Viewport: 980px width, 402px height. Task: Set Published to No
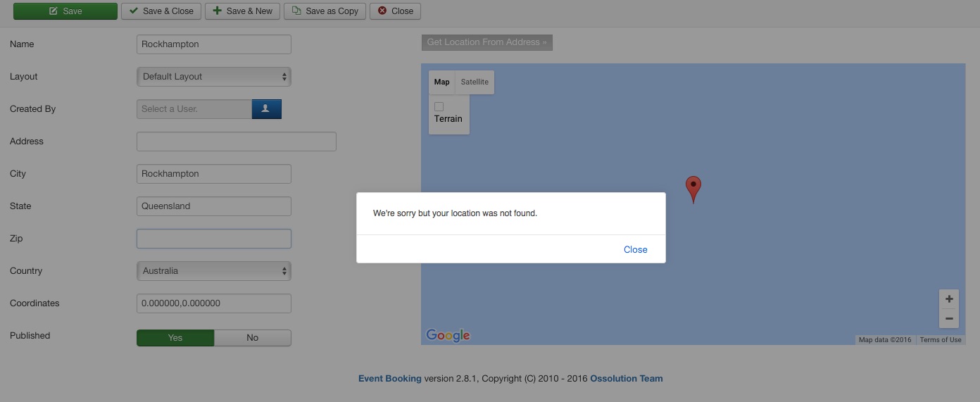(x=252, y=338)
